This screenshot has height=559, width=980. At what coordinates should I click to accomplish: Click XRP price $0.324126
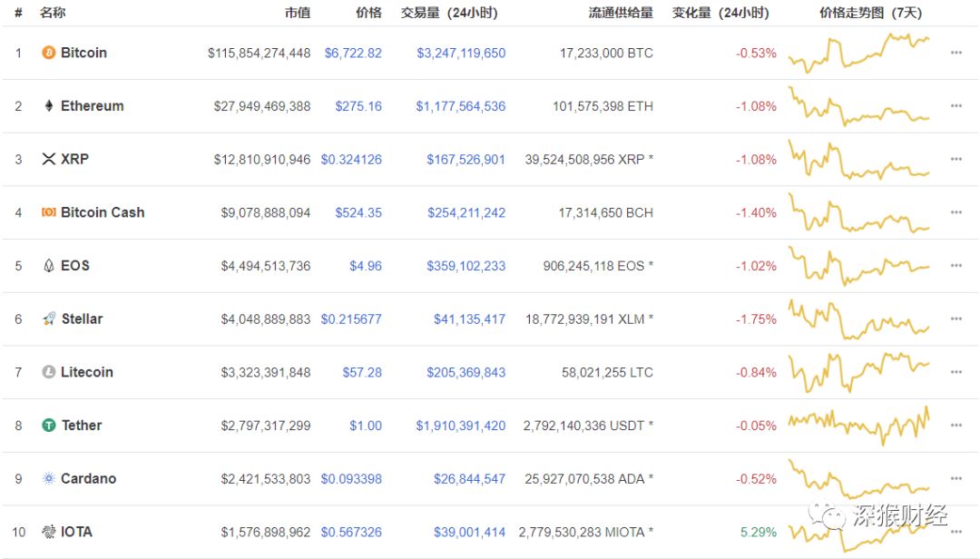click(351, 160)
